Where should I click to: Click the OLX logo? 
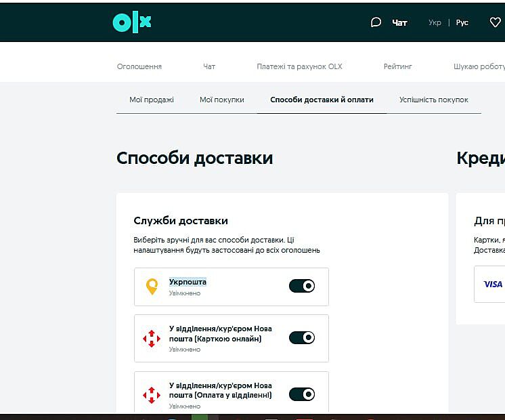click(x=132, y=22)
